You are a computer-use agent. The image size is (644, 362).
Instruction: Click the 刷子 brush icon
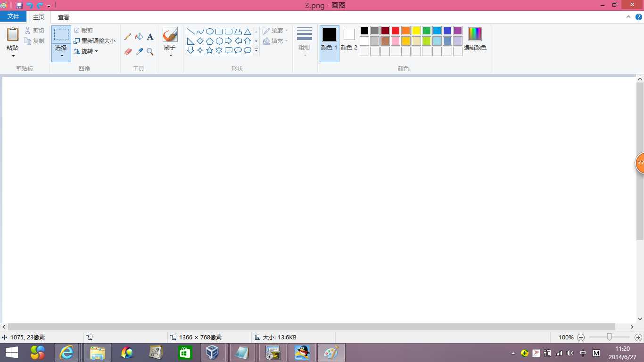(x=170, y=35)
